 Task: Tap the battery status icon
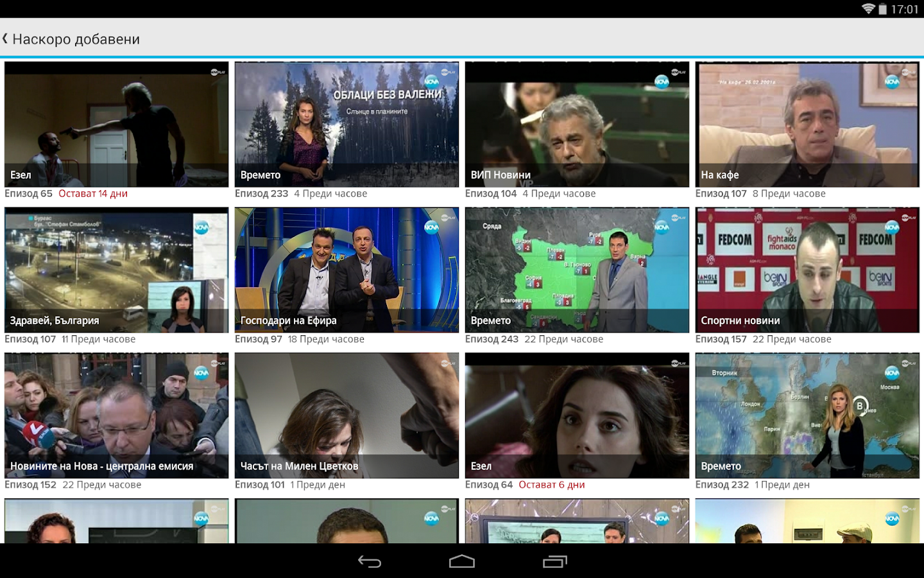tap(883, 9)
